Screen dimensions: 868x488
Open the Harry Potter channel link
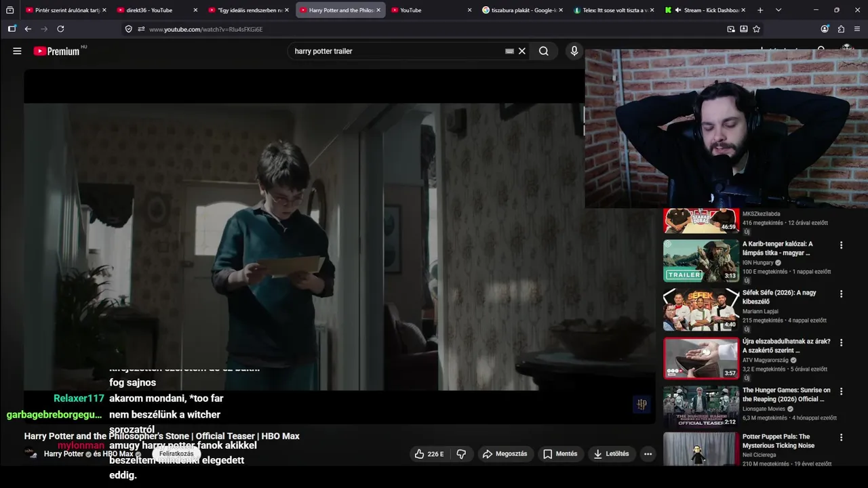(64, 454)
